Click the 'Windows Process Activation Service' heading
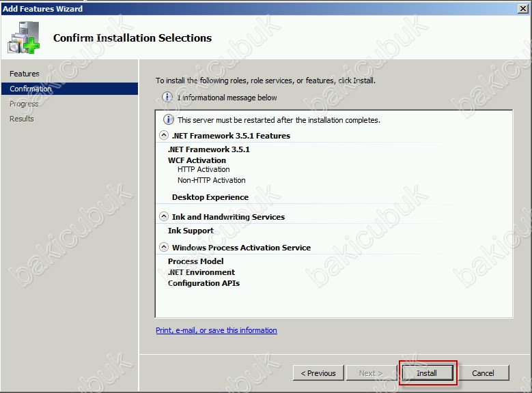The image size is (532, 393). (x=241, y=248)
